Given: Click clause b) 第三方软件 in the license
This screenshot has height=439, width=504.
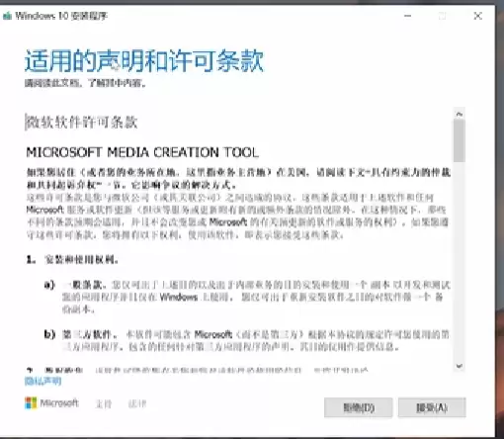Looking at the screenshot, I should coord(80,335).
